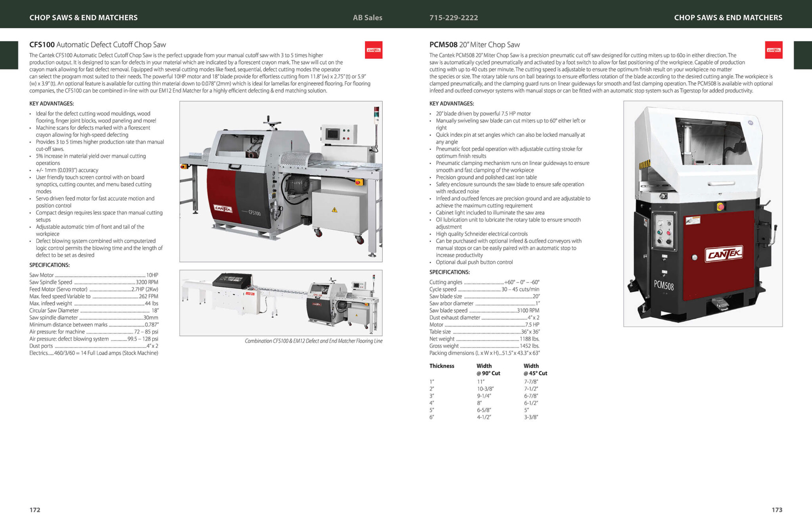Click the Cantek logo beside PCM508 title
Image resolution: width=812 pixels, height=530 pixels.
[x=774, y=50]
